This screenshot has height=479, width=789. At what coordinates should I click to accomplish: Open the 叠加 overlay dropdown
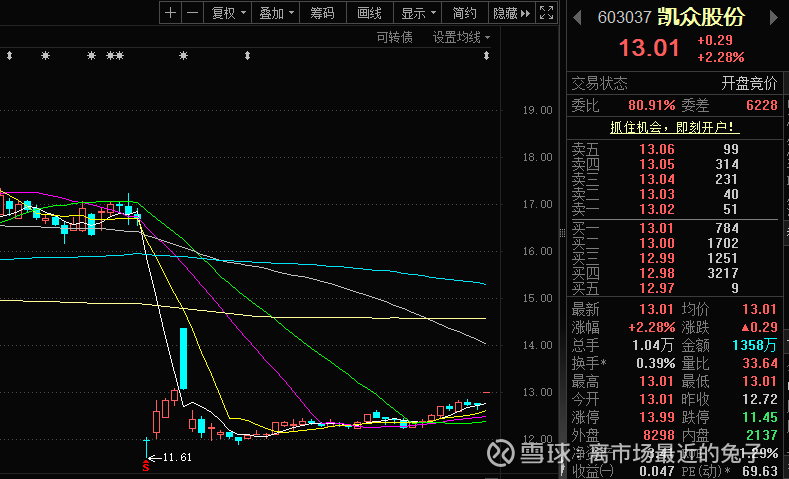tap(276, 13)
